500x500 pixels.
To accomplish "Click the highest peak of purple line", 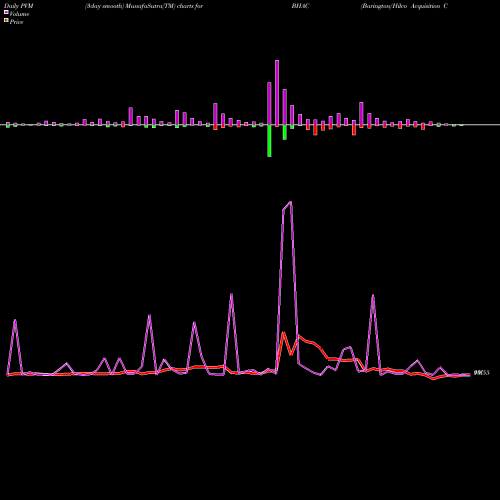I will (291, 202).
